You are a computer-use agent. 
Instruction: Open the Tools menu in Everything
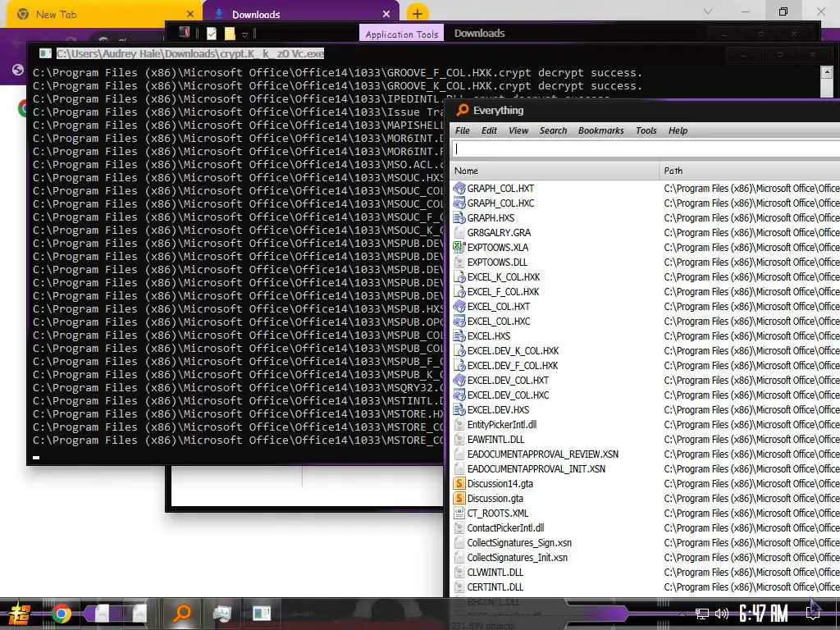point(646,130)
